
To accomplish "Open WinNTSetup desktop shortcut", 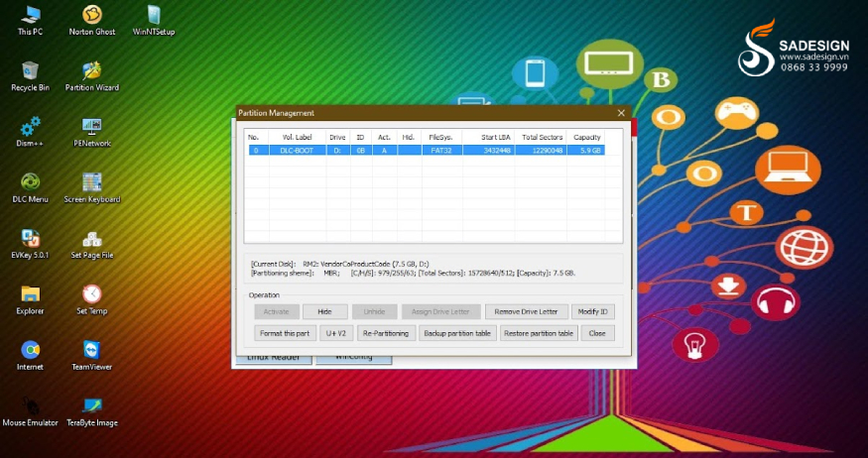I will pyautogui.click(x=154, y=21).
